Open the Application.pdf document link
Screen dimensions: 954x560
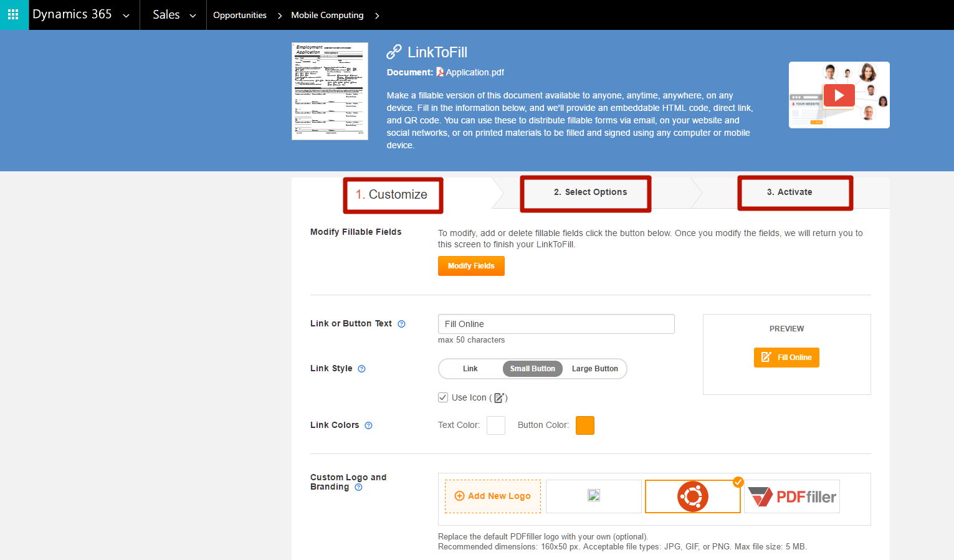click(475, 72)
